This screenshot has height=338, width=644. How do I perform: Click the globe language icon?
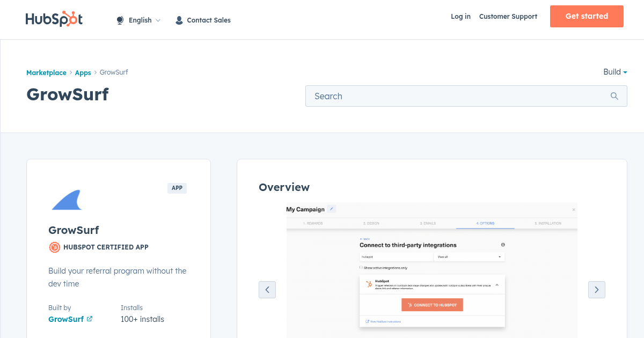120,20
